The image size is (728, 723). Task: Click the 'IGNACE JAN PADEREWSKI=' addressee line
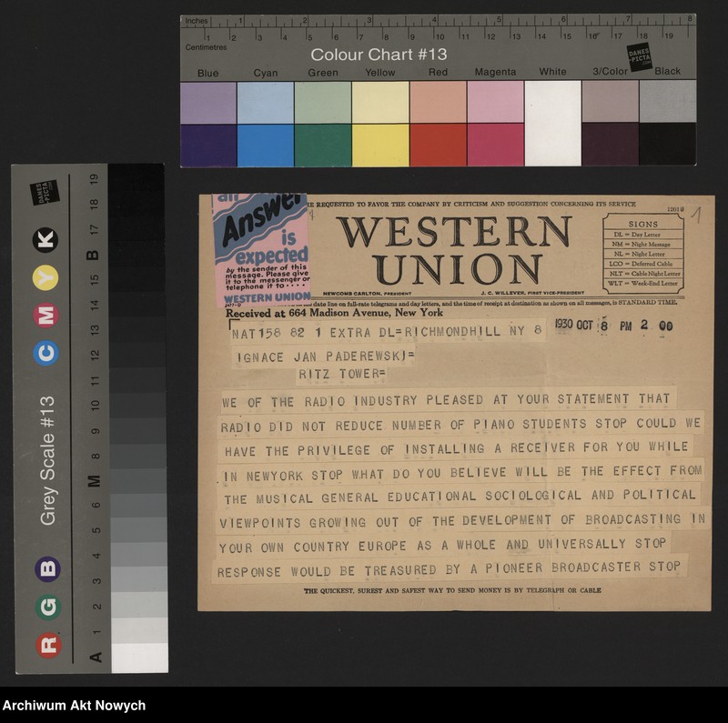coord(326,356)
